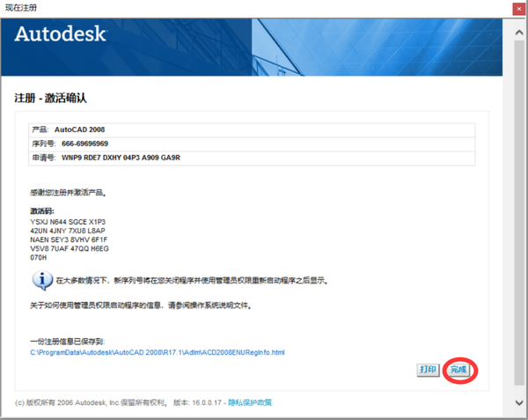Select the serial number 666-69696969
The image size is (528, 420).
84,144
